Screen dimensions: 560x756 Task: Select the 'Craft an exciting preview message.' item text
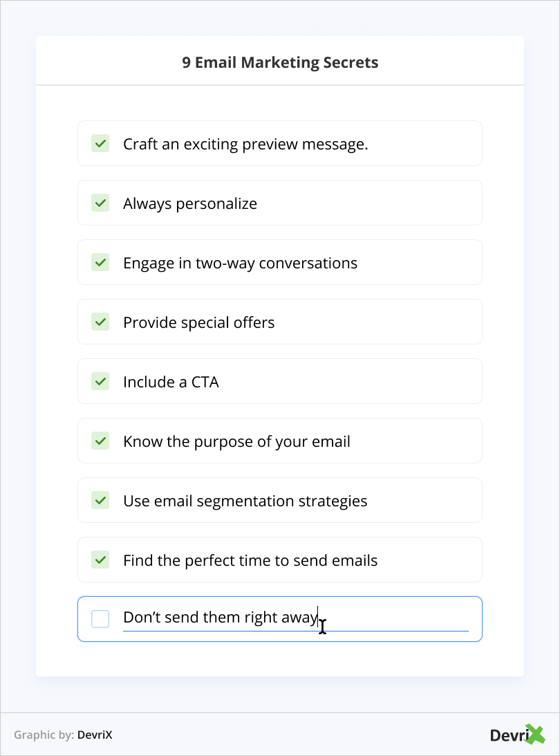245,145
